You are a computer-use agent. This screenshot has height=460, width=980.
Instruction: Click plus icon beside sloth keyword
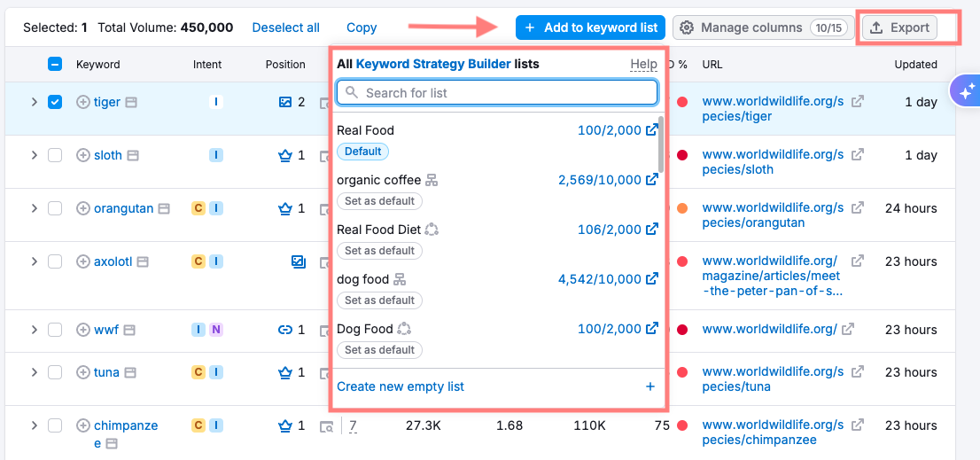[x=83, y=155]
